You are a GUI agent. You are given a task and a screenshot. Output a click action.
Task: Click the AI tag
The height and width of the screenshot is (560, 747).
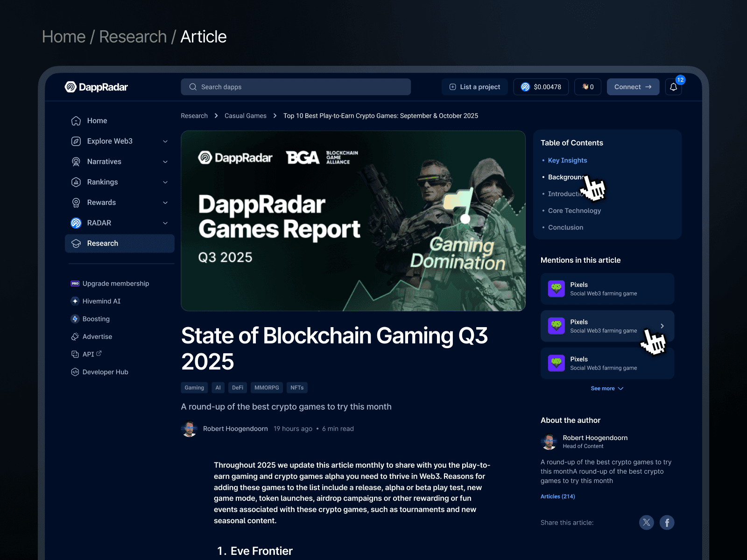tap(218, 388)
